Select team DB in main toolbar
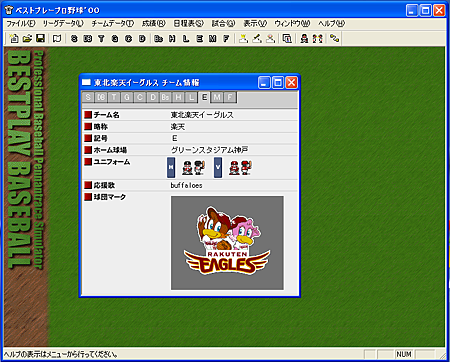This screenshot has height=362, width=450. coord(88,39)
